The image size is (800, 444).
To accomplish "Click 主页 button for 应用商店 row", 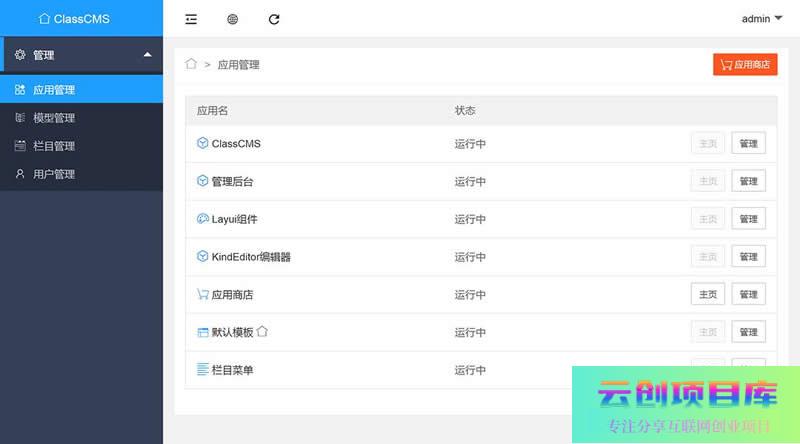I will [708, 295].
